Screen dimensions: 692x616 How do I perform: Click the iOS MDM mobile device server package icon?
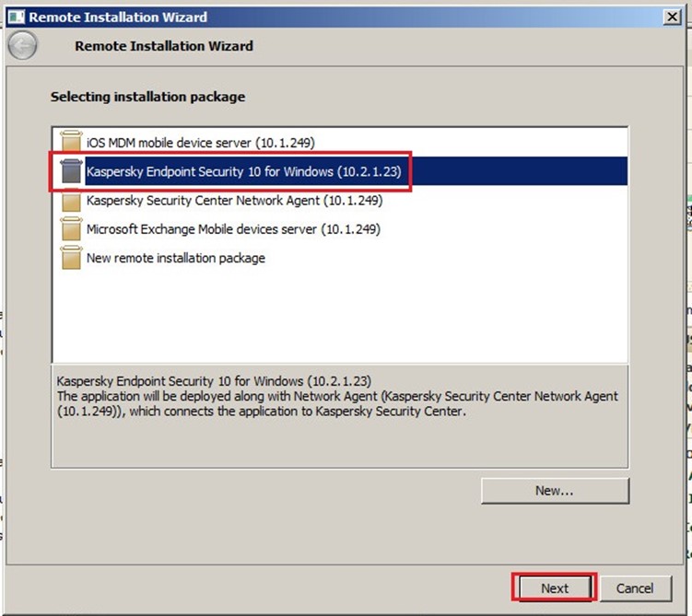point(71,141)
